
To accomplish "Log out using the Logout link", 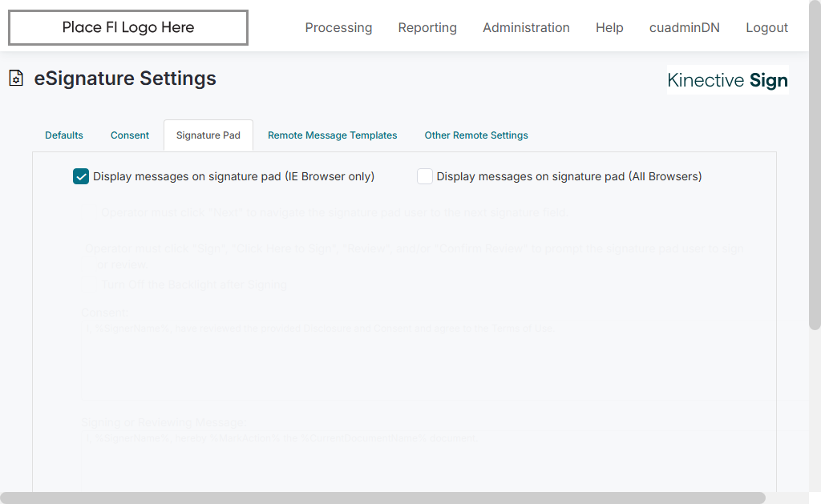I will [766, 28].
